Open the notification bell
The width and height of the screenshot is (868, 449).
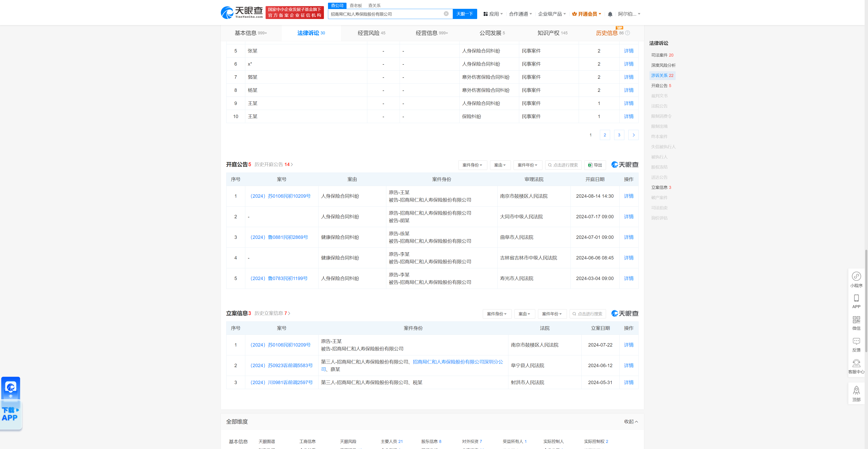click(610, 14)
